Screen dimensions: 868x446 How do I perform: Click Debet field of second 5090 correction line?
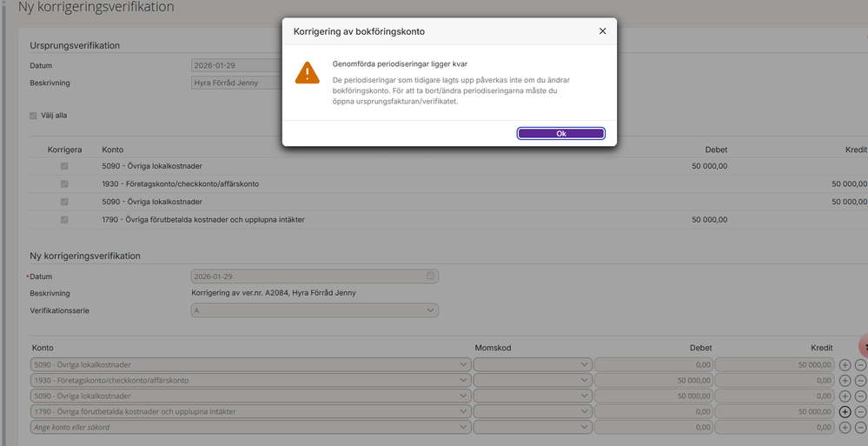click(653, 396)
